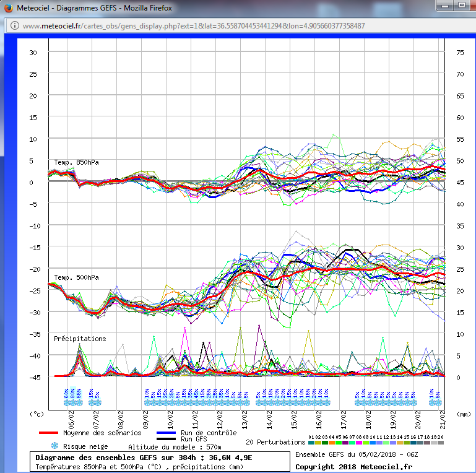The height and width of the screenshot is (473, 476).
Task: Click the 60% snow risk value
Action: tap(66, 393)
